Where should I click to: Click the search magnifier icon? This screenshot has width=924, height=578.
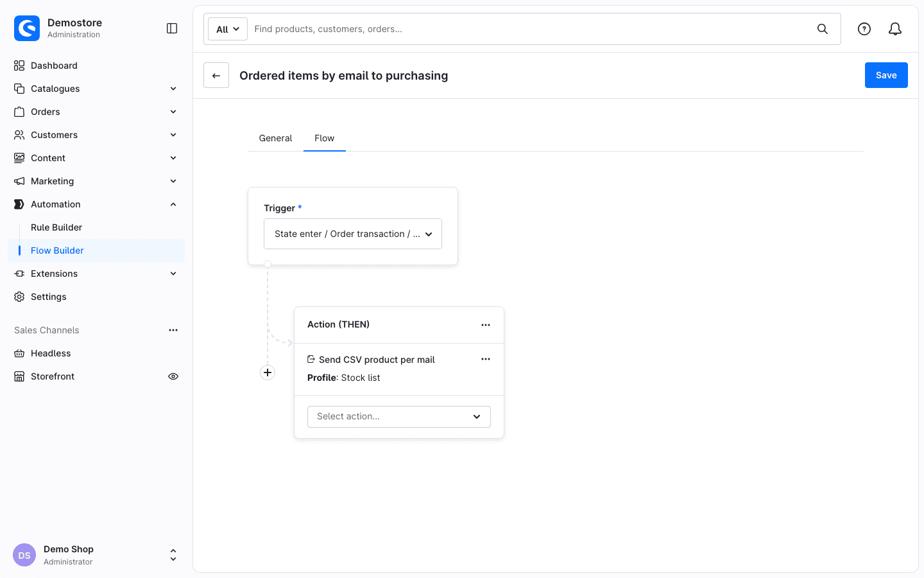click(x=823, y=29)
